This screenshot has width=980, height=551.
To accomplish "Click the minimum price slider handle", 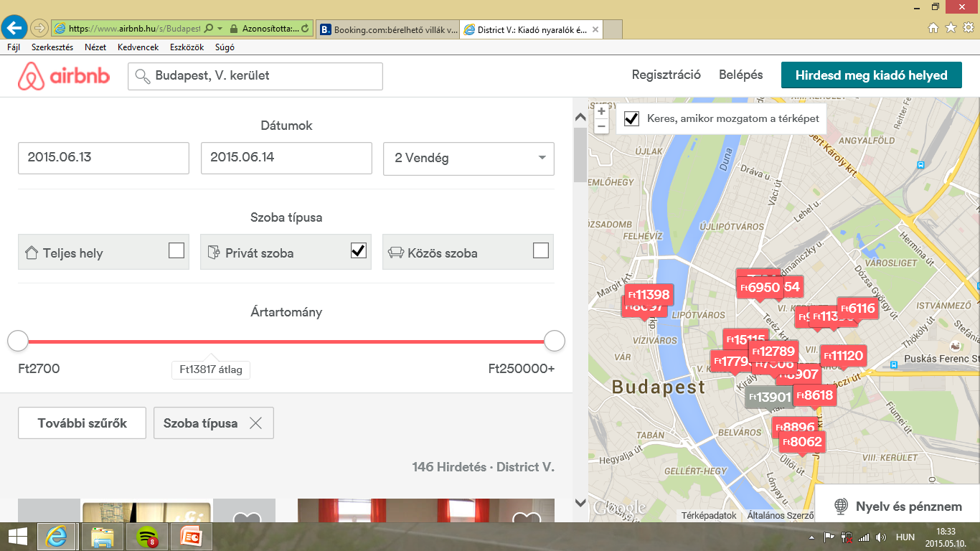I will tap(18, 341).
